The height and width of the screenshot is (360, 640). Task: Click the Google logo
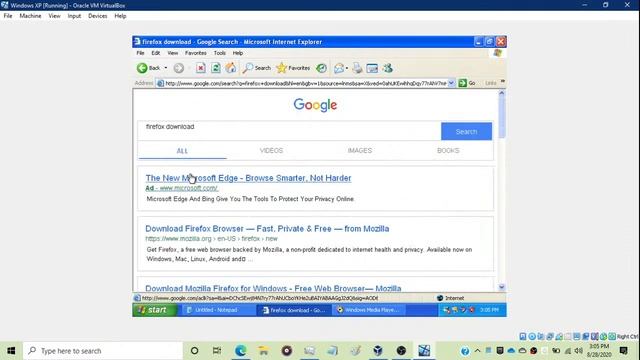point(315,105)
